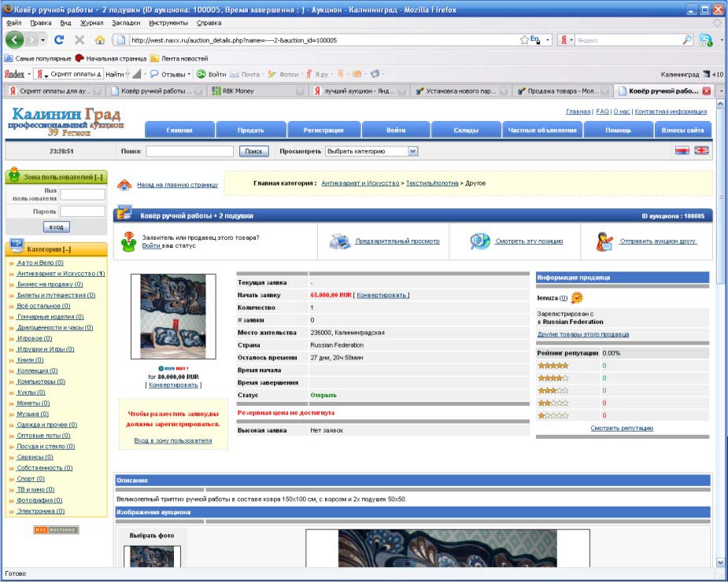Click Yandex bar Отзывы bubble icon
Image resolution: width=728 pixels, height=582 pixels.
click(154, 74)
